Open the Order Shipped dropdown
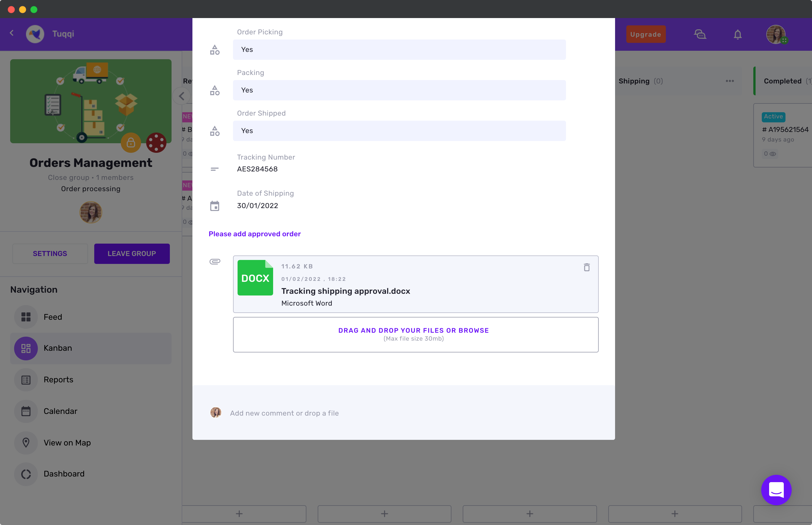The image size is (812, 525). tap(399, 131)
